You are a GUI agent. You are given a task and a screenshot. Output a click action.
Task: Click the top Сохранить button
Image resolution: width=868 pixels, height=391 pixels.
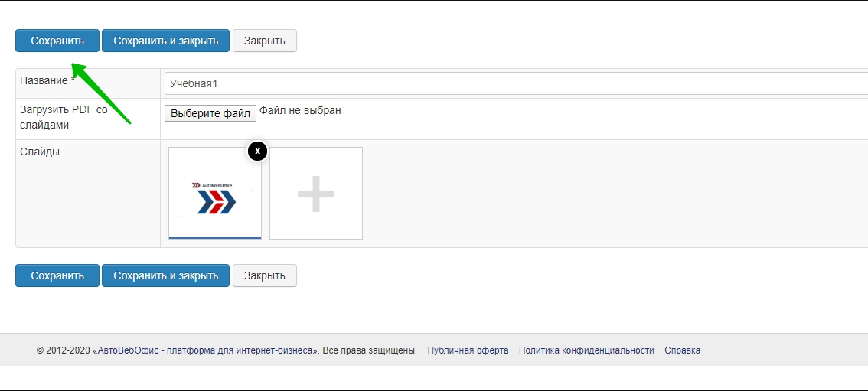tap(57, 41)
